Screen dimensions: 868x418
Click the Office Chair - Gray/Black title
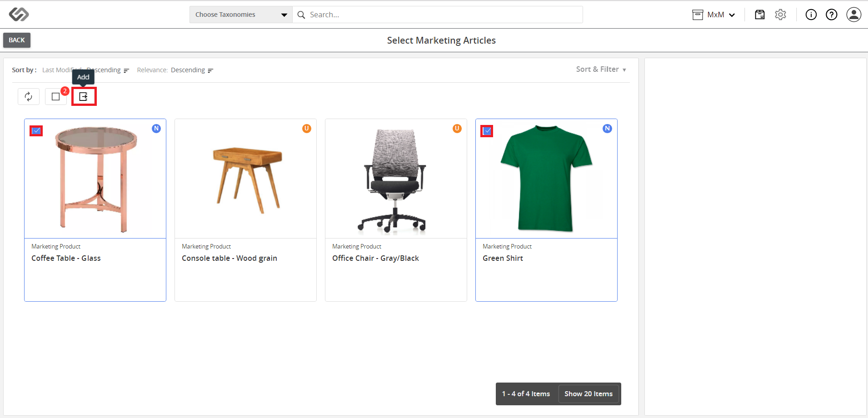375,258
